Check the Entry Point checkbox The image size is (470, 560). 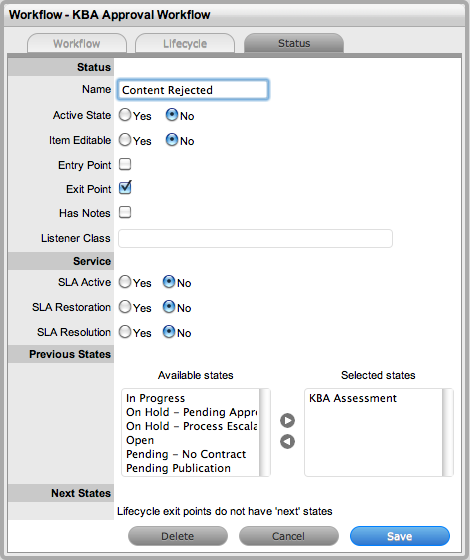[x=125, y=164]
